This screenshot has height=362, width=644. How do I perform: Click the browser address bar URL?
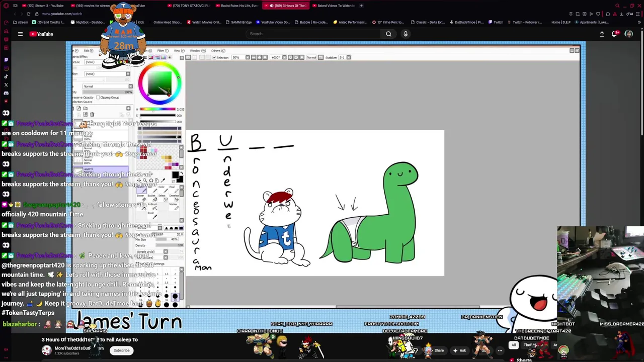[62, 14]
